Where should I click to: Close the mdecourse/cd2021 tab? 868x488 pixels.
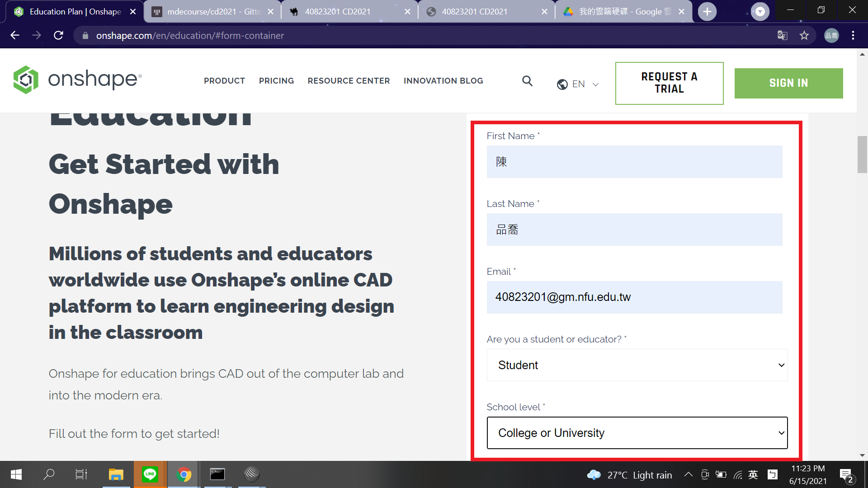(270, 12)
